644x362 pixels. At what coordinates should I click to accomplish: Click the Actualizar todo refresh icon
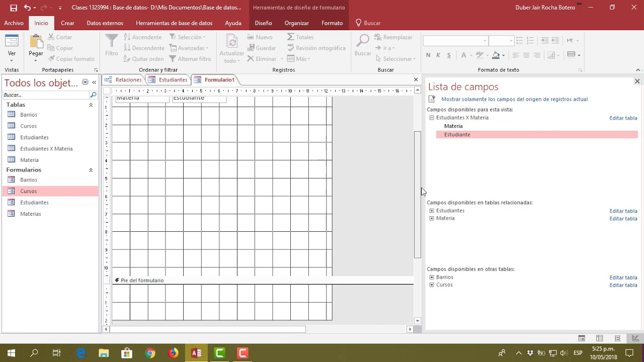click(x=231, y=42)
